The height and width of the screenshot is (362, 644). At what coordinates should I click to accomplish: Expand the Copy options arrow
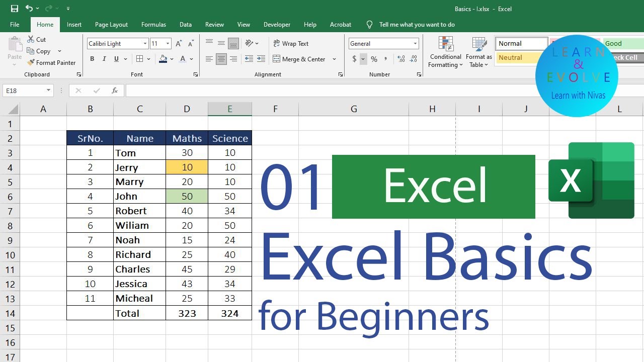click(x=59, y=51)
